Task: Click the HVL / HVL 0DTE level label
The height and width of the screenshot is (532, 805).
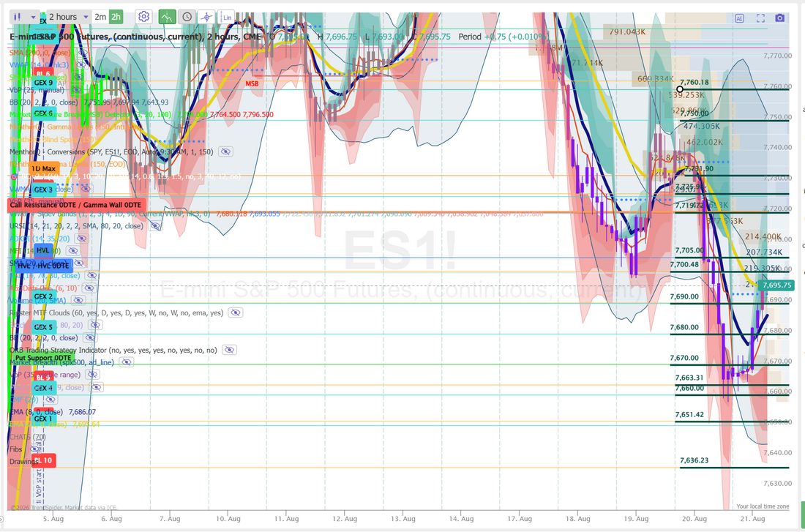Action: (43, 266)
